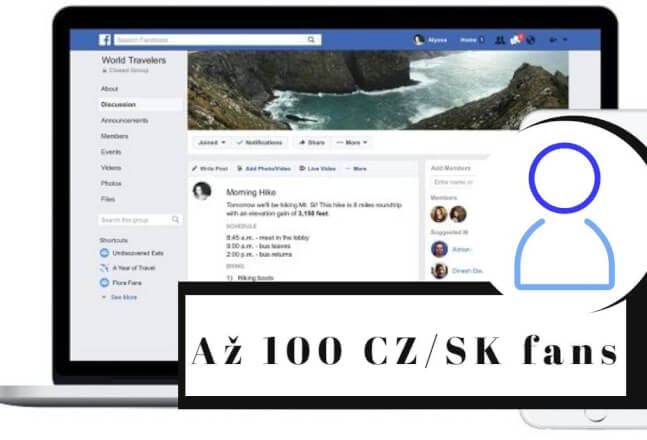Click the Notifications button under cover

pyautogui.click(x=260, y=142)
